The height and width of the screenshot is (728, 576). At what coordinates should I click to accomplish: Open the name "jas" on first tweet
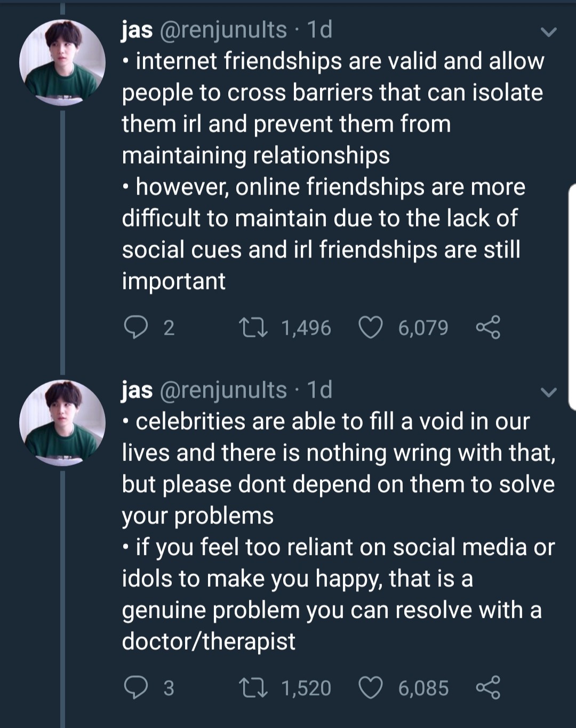[x=137, y=30]
